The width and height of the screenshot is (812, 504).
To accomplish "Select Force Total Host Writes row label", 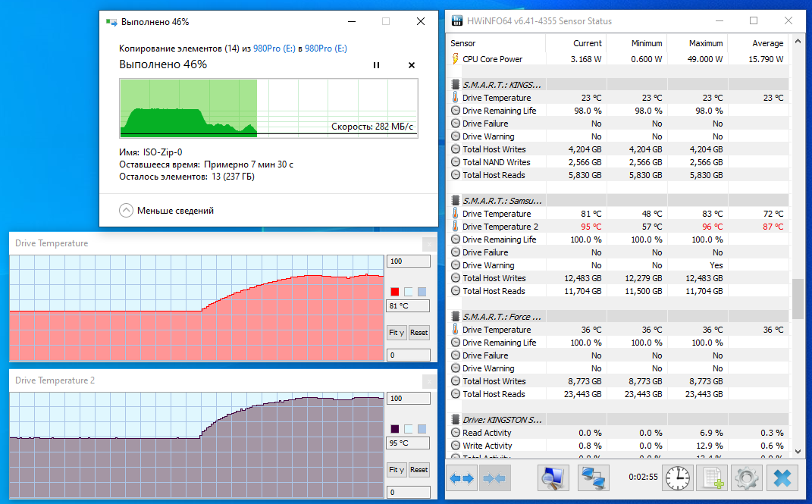I will (x=494, y=381).
